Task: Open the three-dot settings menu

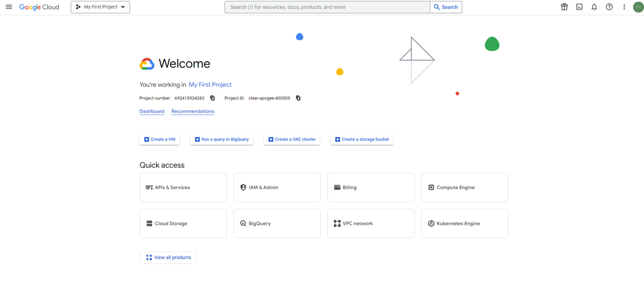Action: coord(625,7)
